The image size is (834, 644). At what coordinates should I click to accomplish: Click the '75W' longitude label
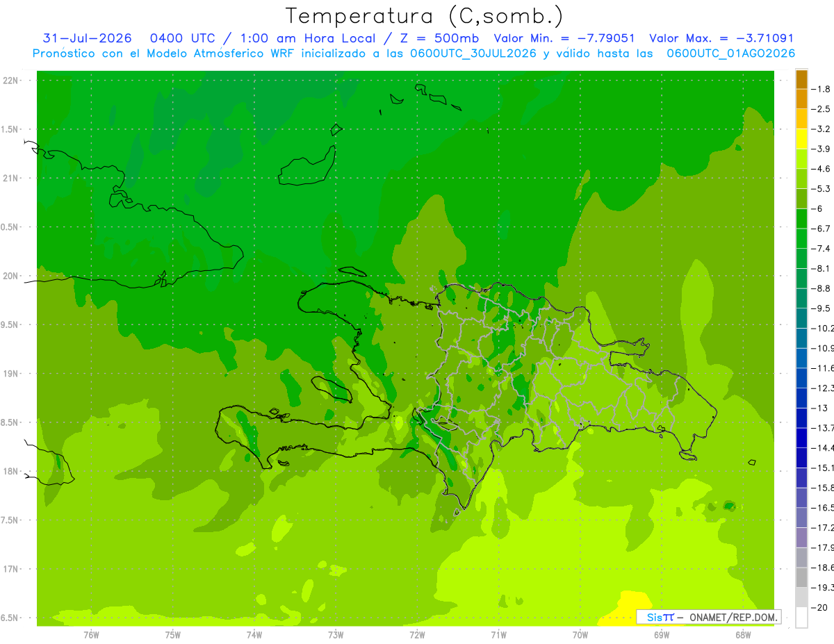pyautogui.click(x=173, y=634)
